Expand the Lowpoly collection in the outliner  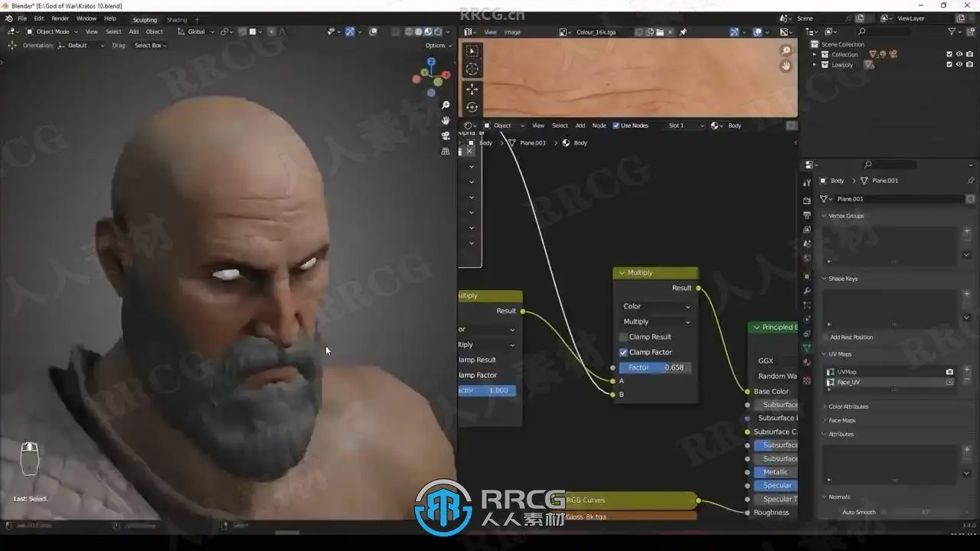pos(815,65)
